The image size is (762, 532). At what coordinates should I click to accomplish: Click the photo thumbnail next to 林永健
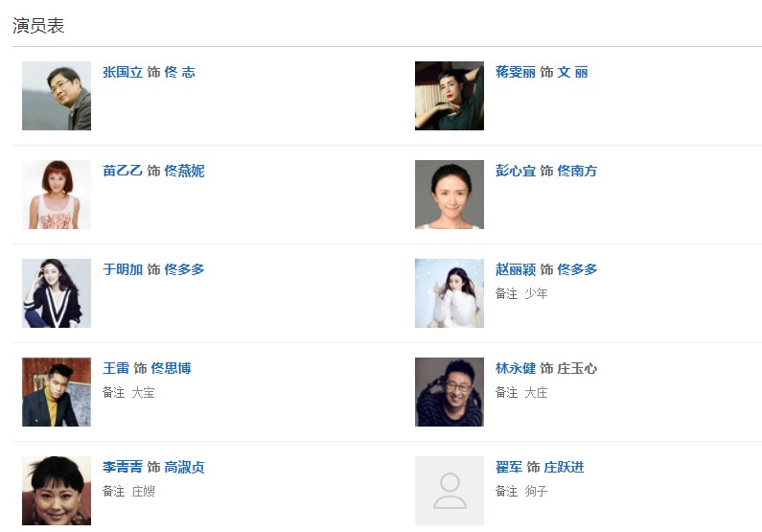coord(450,392)
